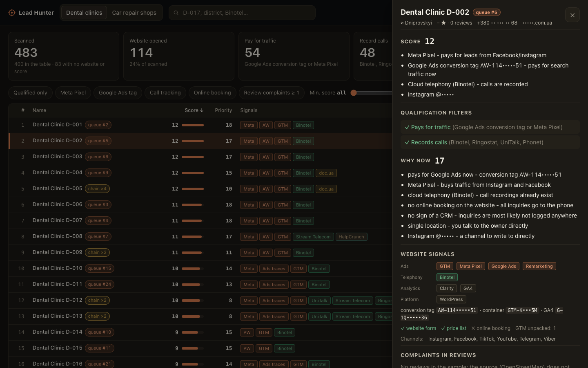Sort the table by the Score column
This screenshot has height=368, width=588.
pyautogui.click(x=194, y=110)
